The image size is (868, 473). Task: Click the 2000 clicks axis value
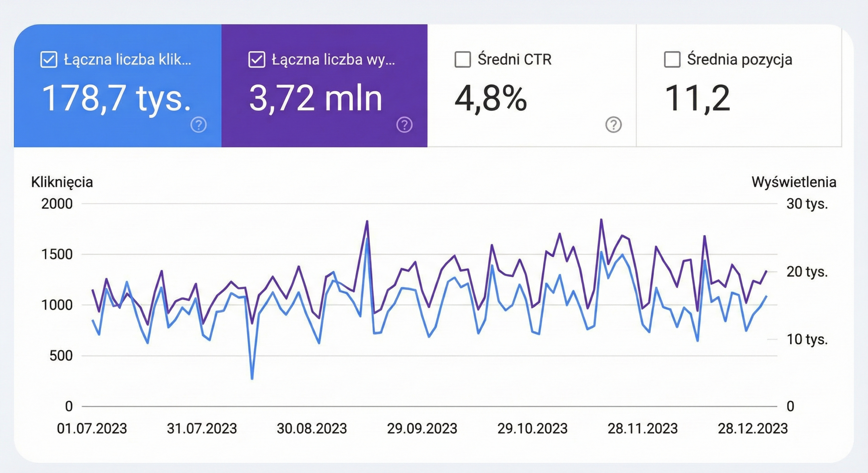pos(57,204)
